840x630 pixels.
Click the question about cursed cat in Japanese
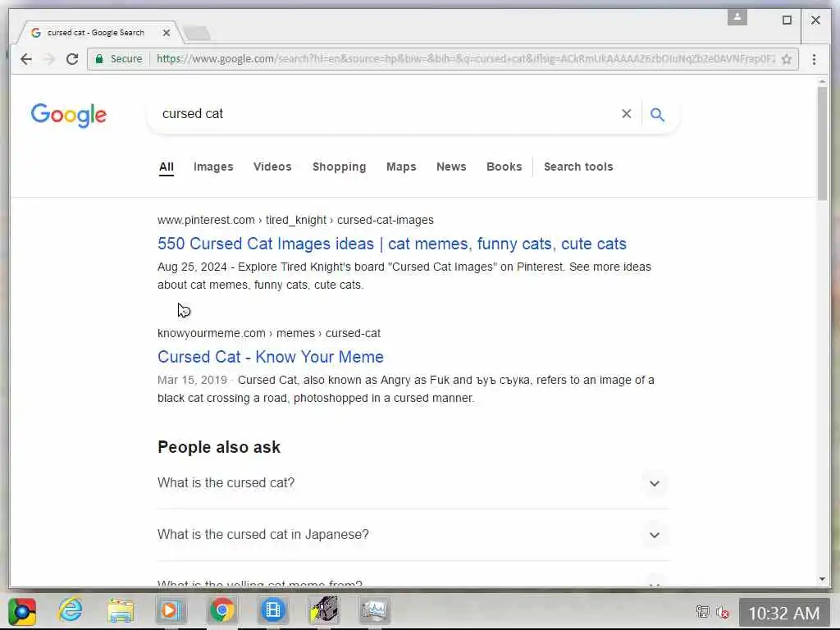pyautogui.click(x=263, y=535)
